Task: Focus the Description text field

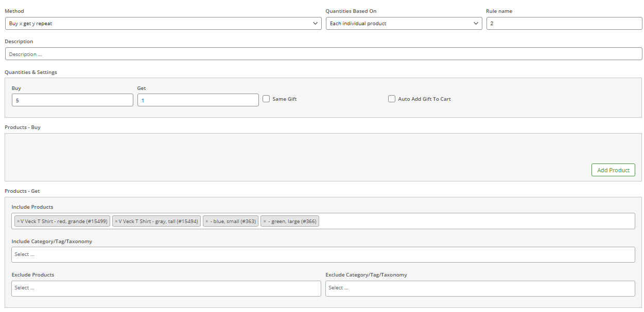Action: [x=323, y=54]
